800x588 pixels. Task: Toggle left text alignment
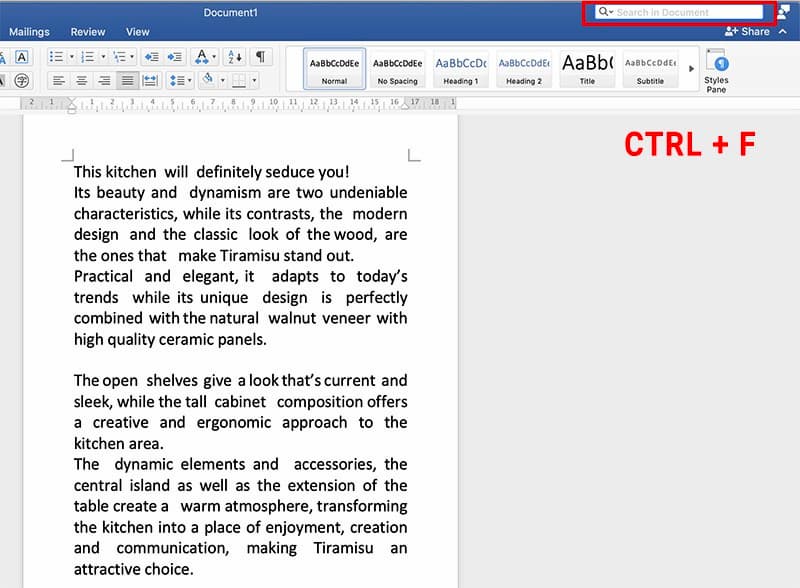pyautogui.click(x=59, y=81)
